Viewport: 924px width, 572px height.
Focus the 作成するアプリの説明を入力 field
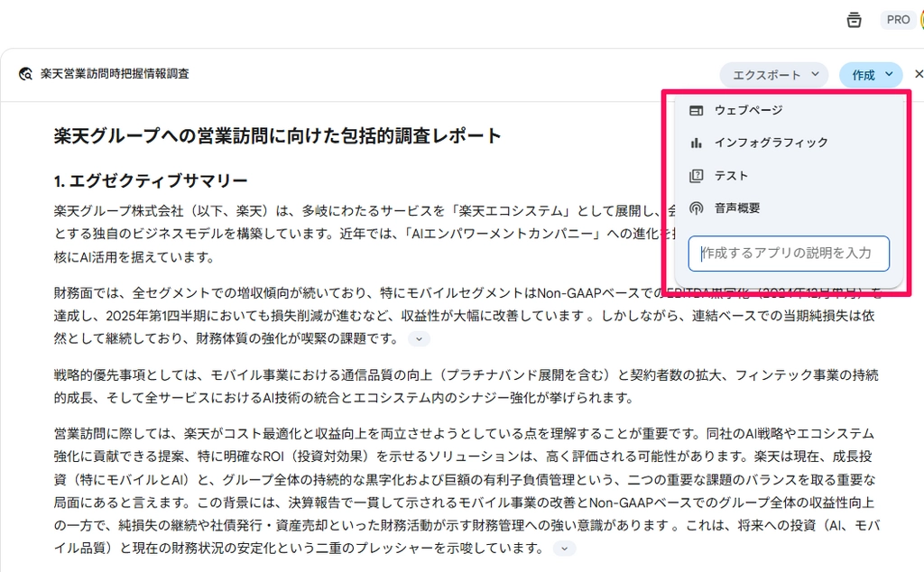[x=789, y=254]
